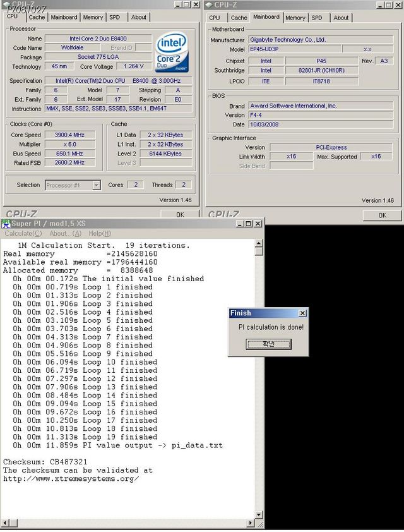
Task: Click the Core Speed value 3900.4 MHz
Action: point(70,135)
